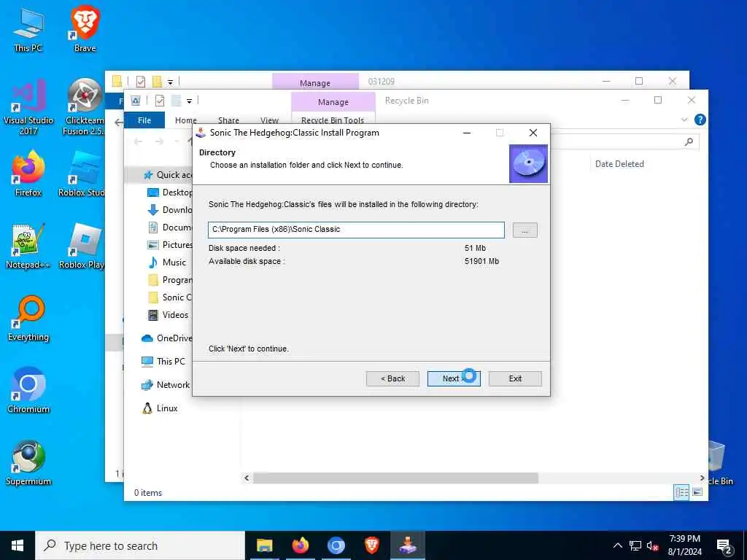Select This PC in navigation pane
The width and height of the screenshot is (747, 560).
tap(163, 362)
